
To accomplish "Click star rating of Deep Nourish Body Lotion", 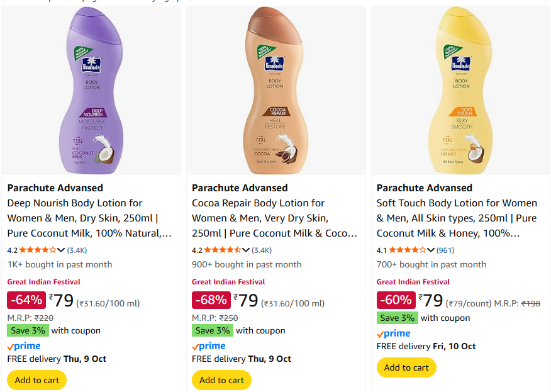I will (x=37, y=250).
